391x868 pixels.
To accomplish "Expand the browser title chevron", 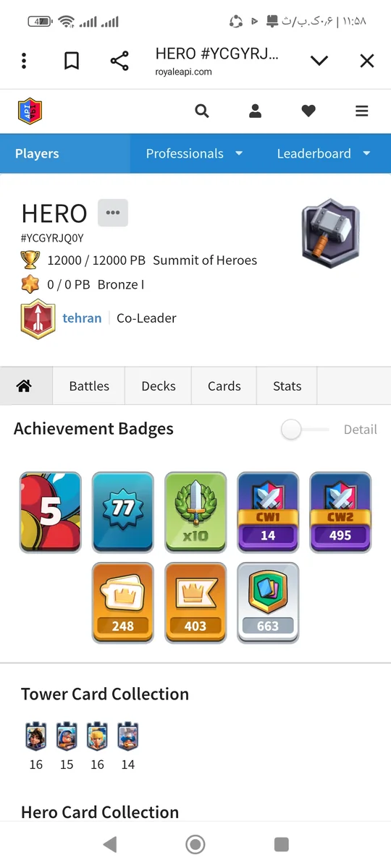I will pos(319,61).
